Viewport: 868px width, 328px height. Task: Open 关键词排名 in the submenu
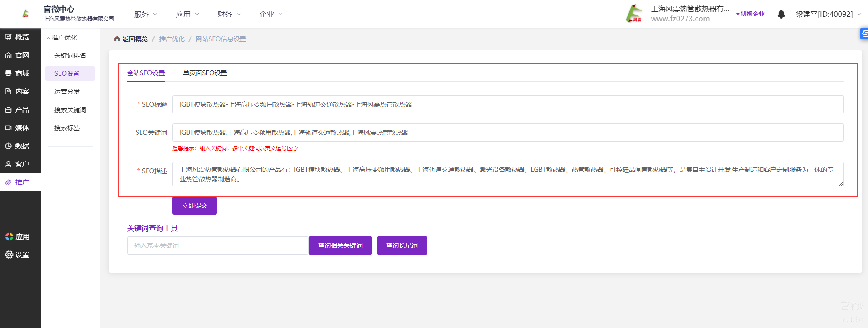coord(70,55)
